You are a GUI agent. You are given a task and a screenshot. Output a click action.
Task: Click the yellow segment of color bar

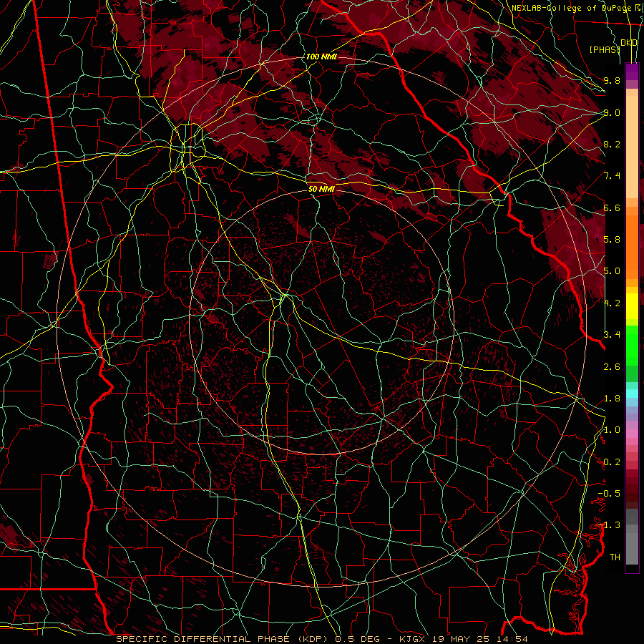[632, 306]
